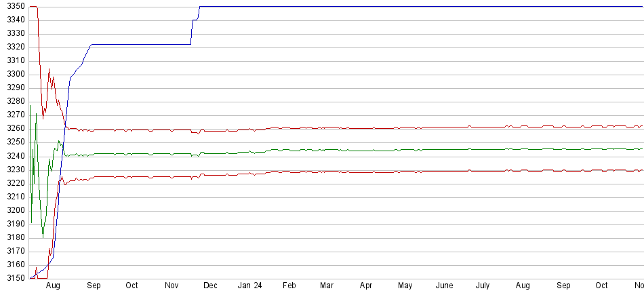
Task: Click the green line near 3245
Action: (x=407, y=149)
